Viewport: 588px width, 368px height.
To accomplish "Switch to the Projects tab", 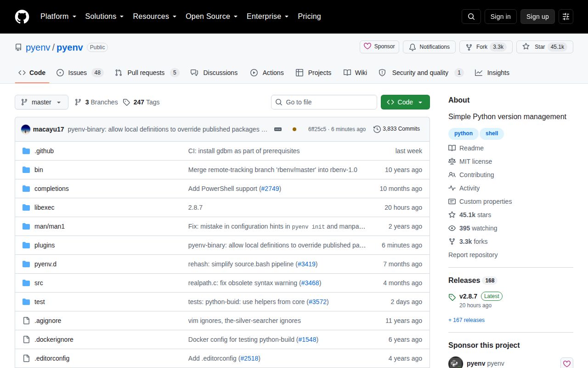I will (x=313, y=73).
